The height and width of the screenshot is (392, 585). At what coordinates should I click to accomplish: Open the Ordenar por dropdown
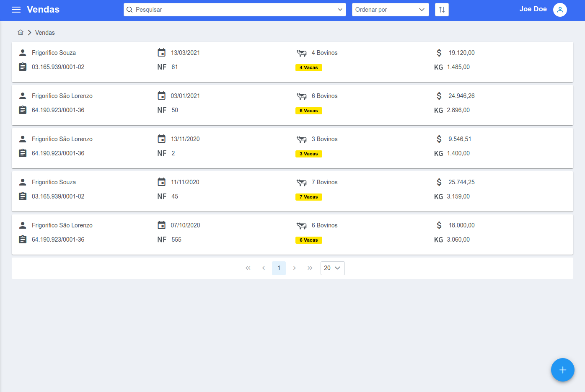[390, 10]
